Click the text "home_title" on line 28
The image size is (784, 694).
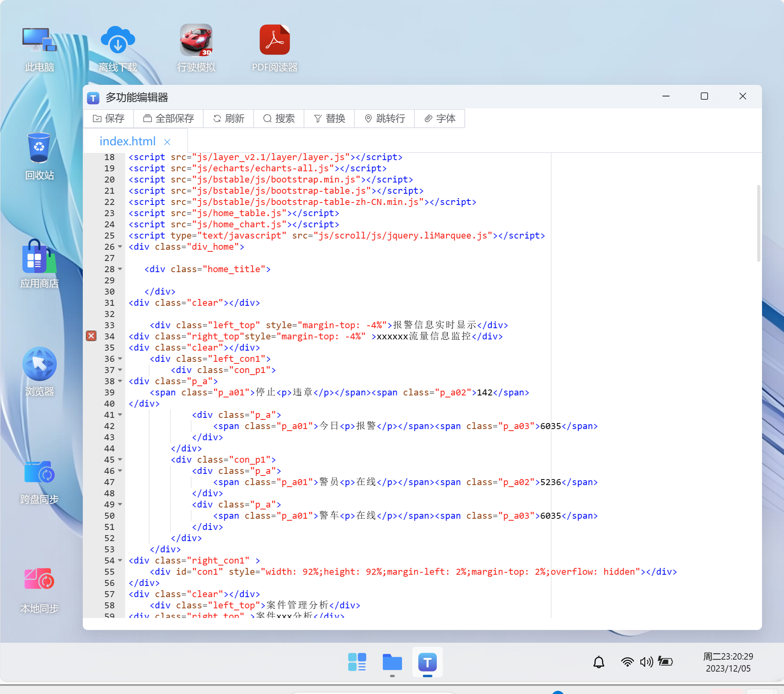pos(234,269)
